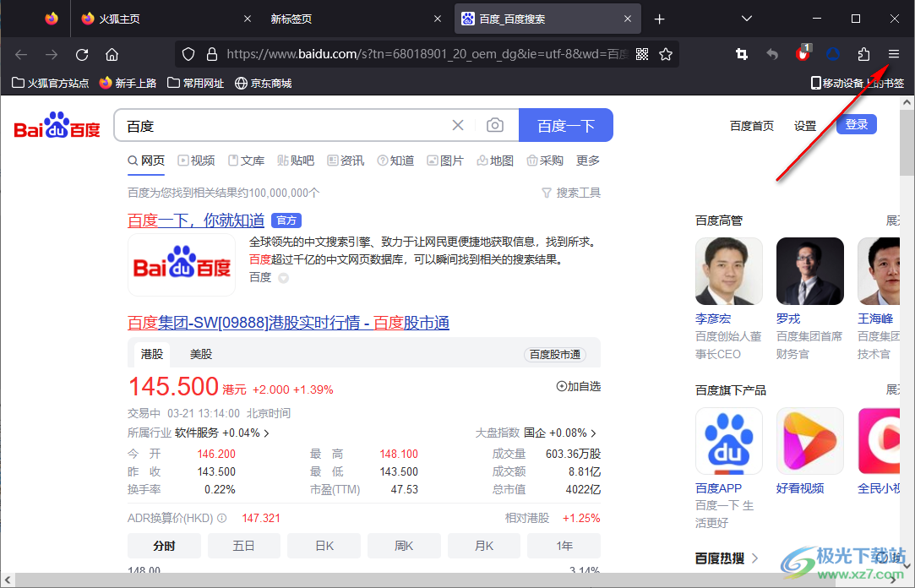The image size is (915, 588).
Task: Open the list all tabs dropdown arrow
Action: [x=746, y=19]
